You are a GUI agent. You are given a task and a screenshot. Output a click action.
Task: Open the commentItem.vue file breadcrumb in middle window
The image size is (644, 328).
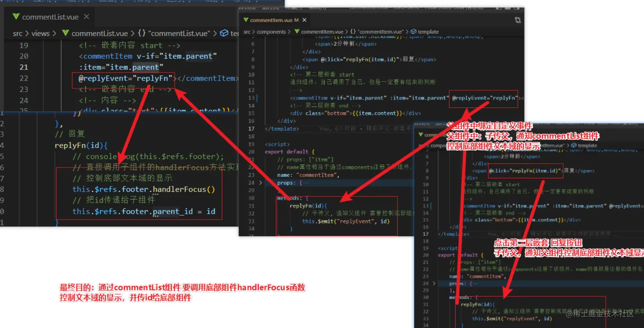[x=322, y=31]
